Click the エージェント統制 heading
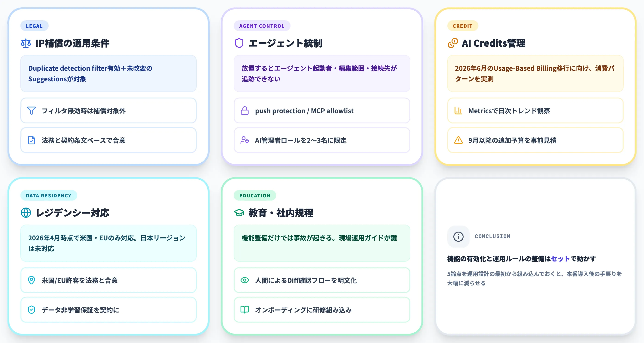The image size is (644, 343). coord(285,43)
